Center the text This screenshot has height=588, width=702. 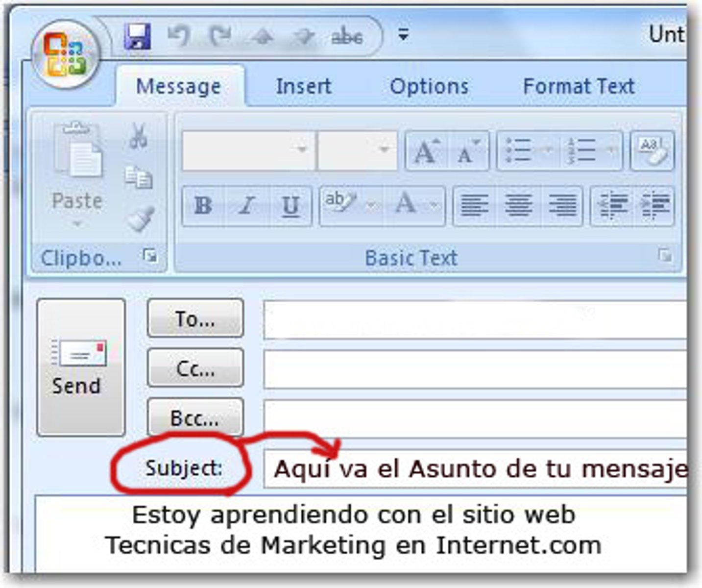519,206
